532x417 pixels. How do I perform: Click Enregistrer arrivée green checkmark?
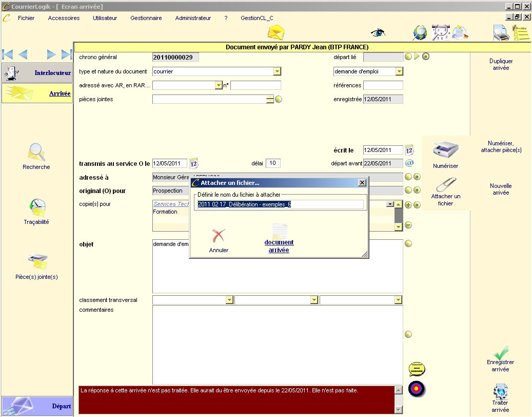(x=500, y=352)
